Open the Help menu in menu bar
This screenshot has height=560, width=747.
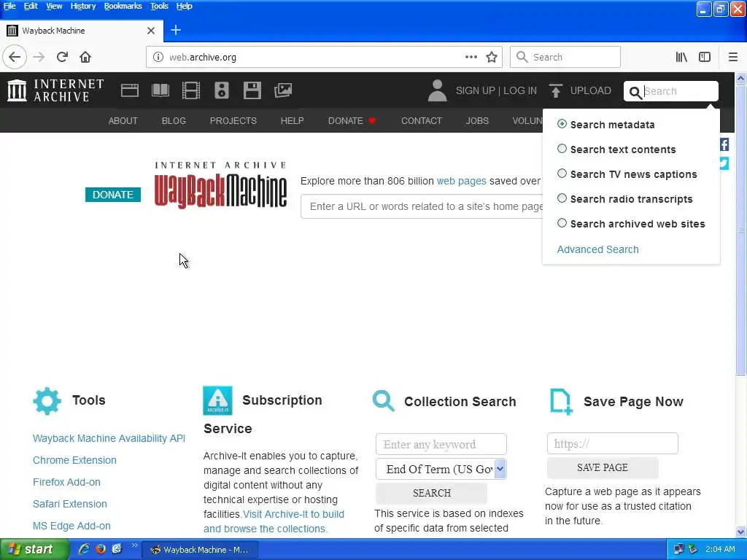(184, 6)
